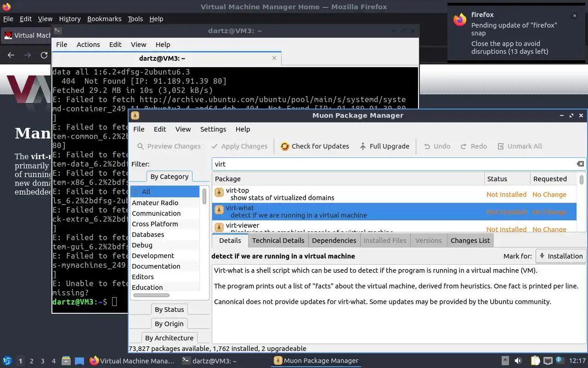Click the Firefox back navigation arrow
588x368 pixels.
click(x=11, y=55)
